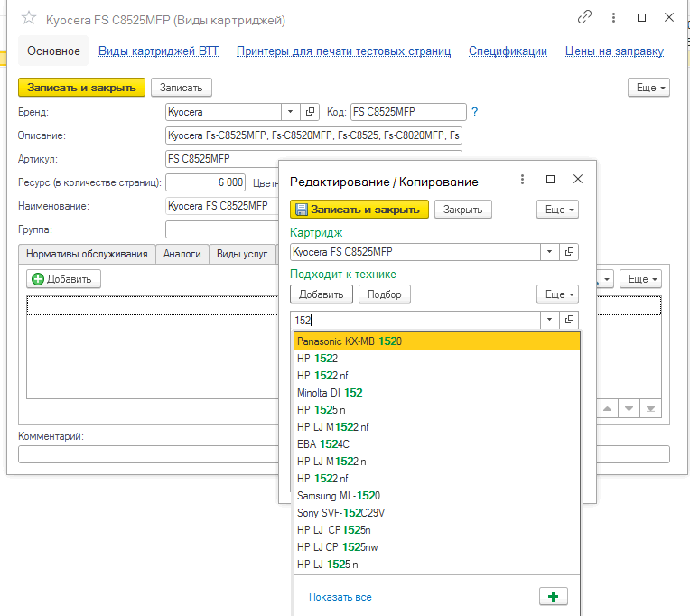The height and width of the screenshot is (616, 690).
Task: Choose HP LJ 1525 n from the suggestions
Action: [436, 565]
